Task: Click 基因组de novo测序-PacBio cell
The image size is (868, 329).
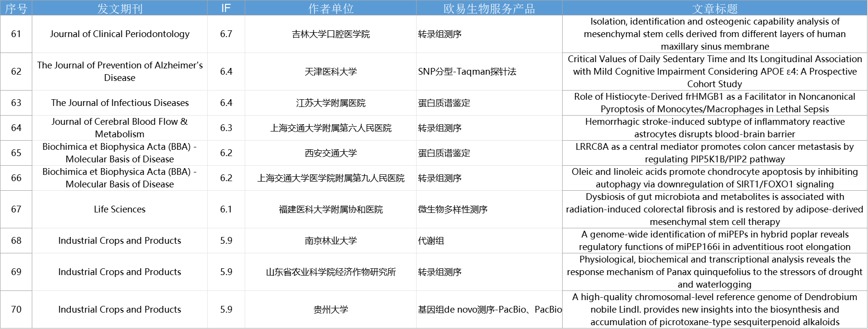Action: [x=489, y=310]
